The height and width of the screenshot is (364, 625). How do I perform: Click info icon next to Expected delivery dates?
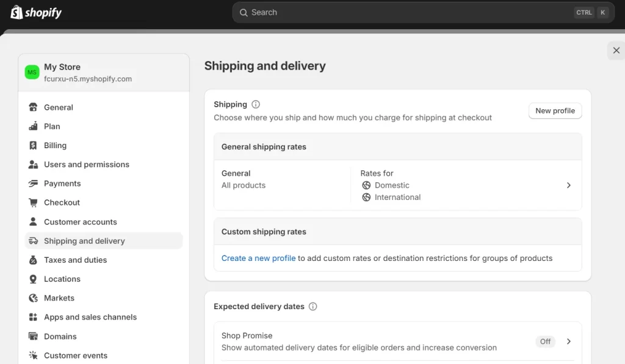313,307
